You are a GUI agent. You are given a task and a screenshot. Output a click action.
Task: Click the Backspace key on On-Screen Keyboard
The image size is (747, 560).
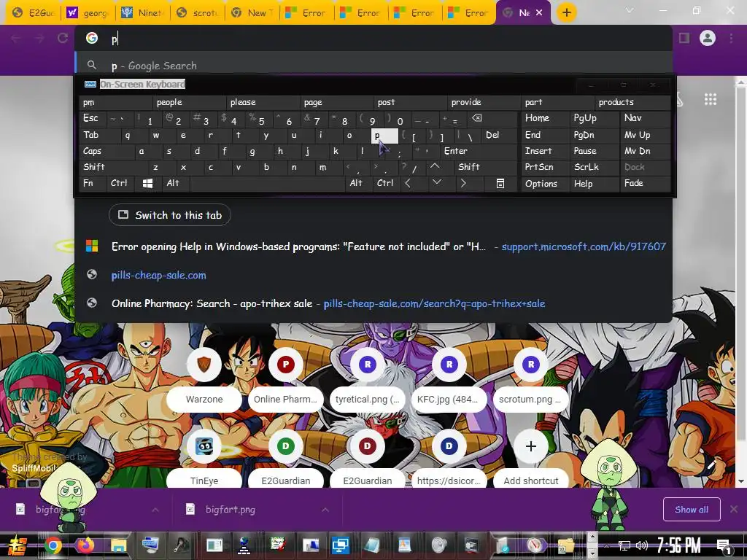(x=477, y=118)
